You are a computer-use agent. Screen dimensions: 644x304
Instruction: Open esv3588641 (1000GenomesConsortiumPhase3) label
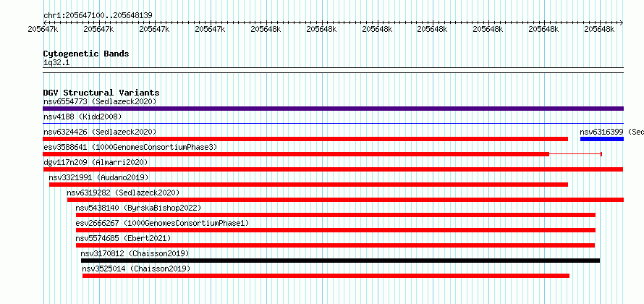(130, 147)
